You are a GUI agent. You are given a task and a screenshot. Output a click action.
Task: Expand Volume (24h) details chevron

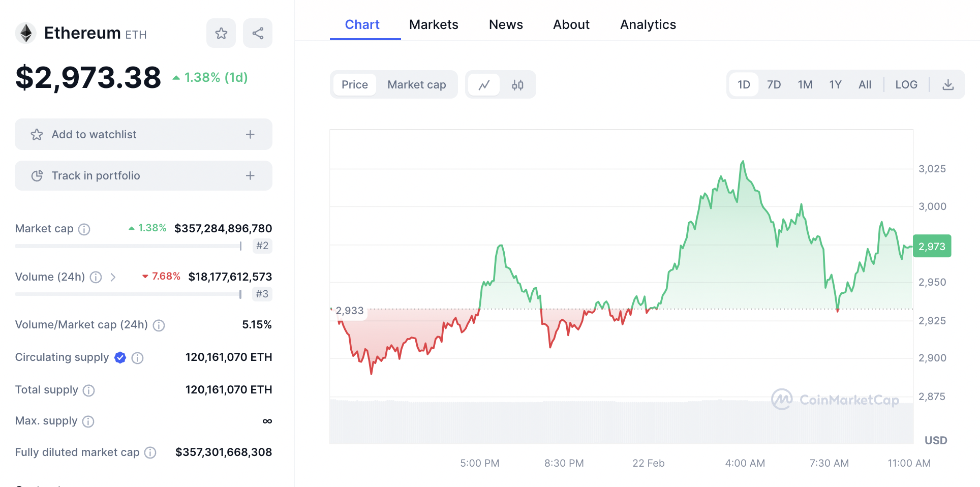pos(113,277)
